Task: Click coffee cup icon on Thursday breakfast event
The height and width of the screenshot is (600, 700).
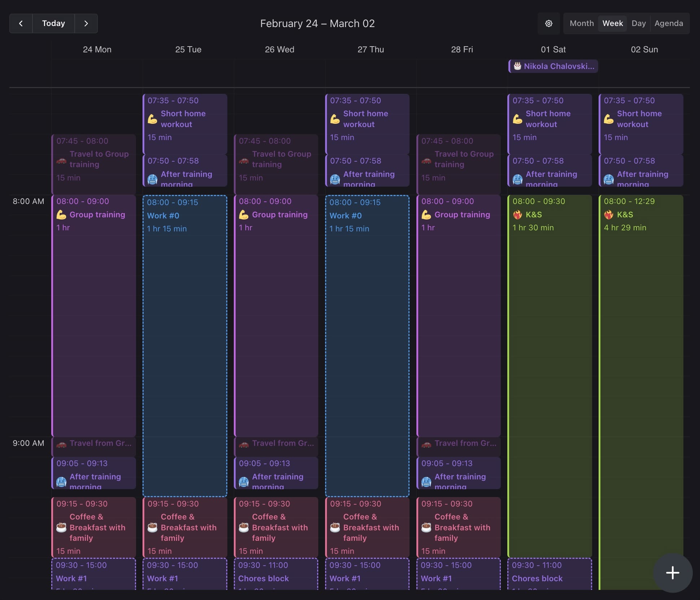Action: click(x=335, y=527)
